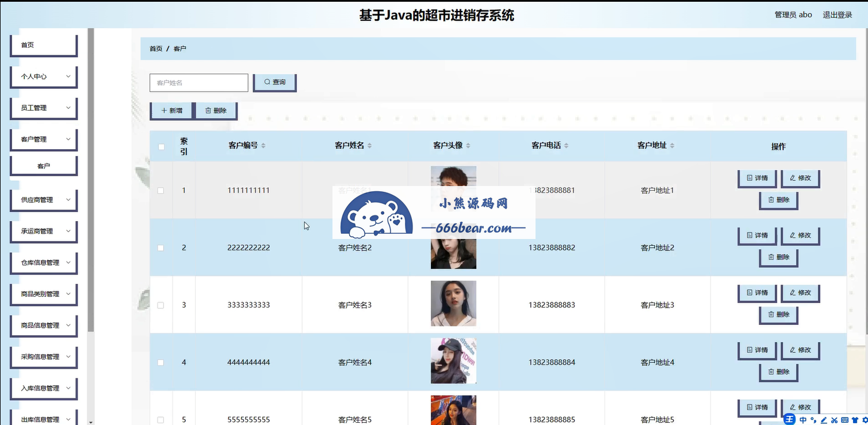Click 修改 pencil for customer 3333333333
This screenshot has height=425, width=868.
(x=800, y=293)
